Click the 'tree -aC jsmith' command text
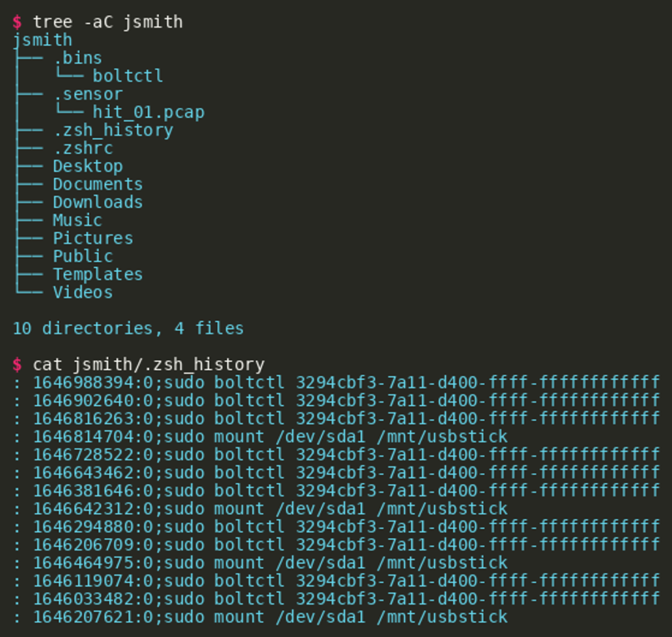 click(108, 22)
